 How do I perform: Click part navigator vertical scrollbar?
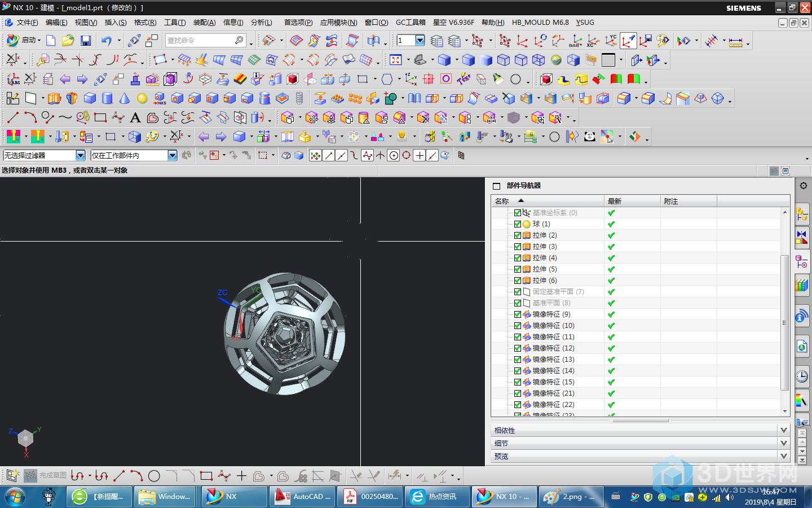(784, 322)
